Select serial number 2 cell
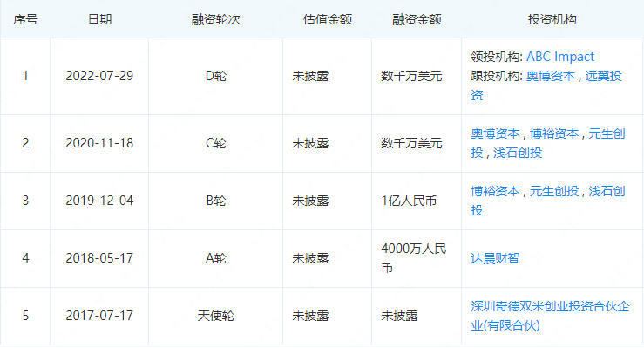Screen dimensions: 644x348 [25, 143]
